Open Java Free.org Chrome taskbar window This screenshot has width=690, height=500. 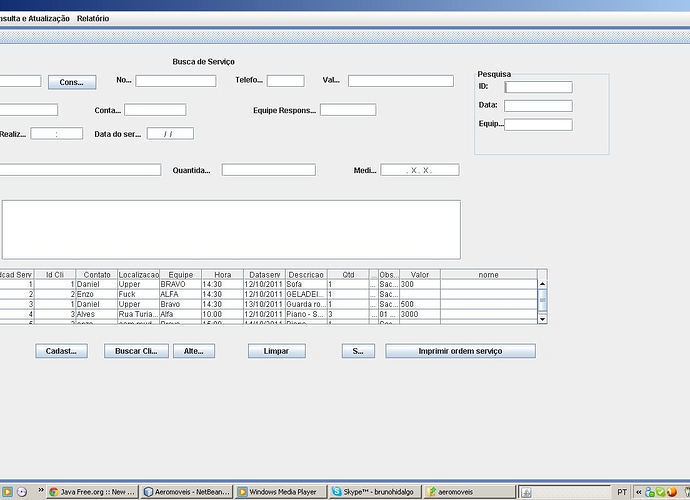[x=91, y=492]
